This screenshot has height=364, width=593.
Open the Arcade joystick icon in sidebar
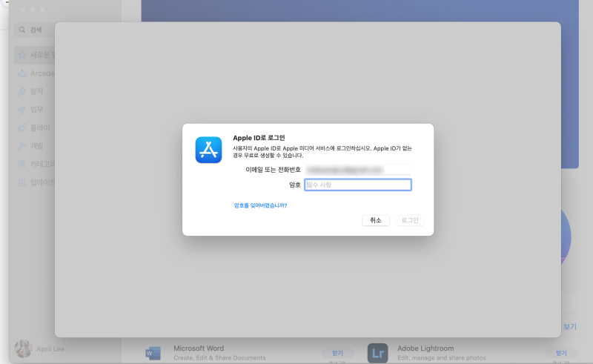(22, 73)
